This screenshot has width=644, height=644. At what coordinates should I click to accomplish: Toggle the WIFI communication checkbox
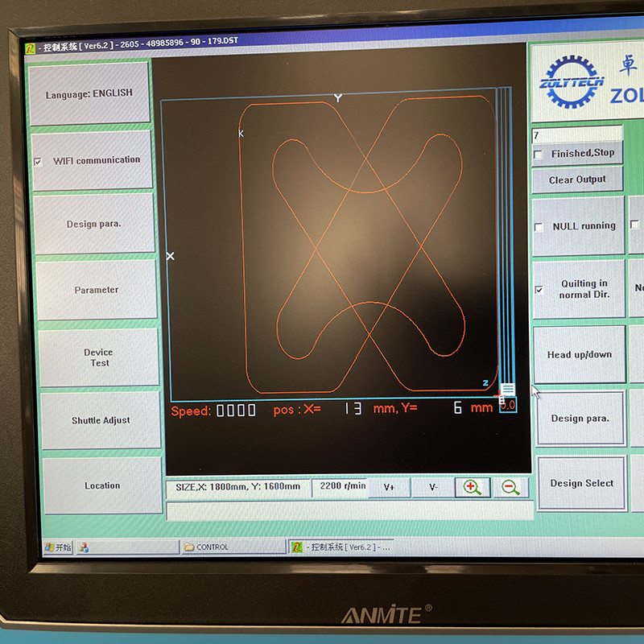tap(38, 162)
